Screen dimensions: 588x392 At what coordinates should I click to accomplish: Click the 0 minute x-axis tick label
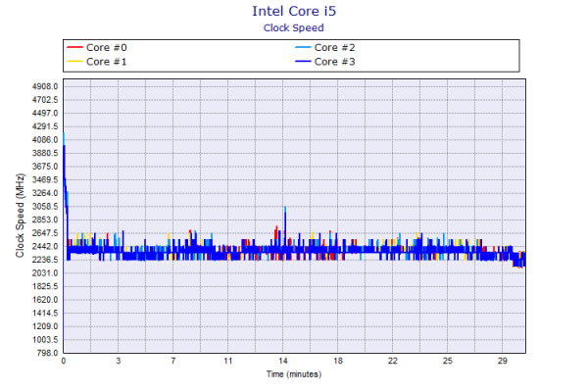(x=64, y=361)
